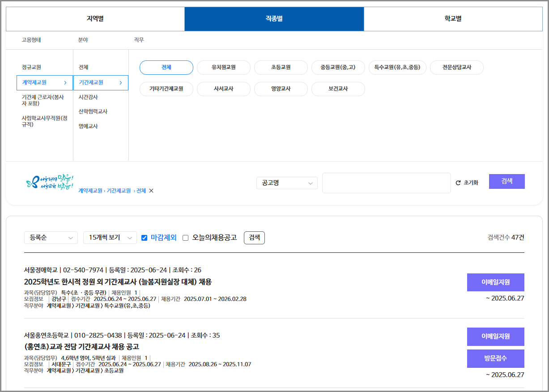
Task: Click the 방문접수 button for 서울홍연초등학교
Action: click(x=495, y=358)
